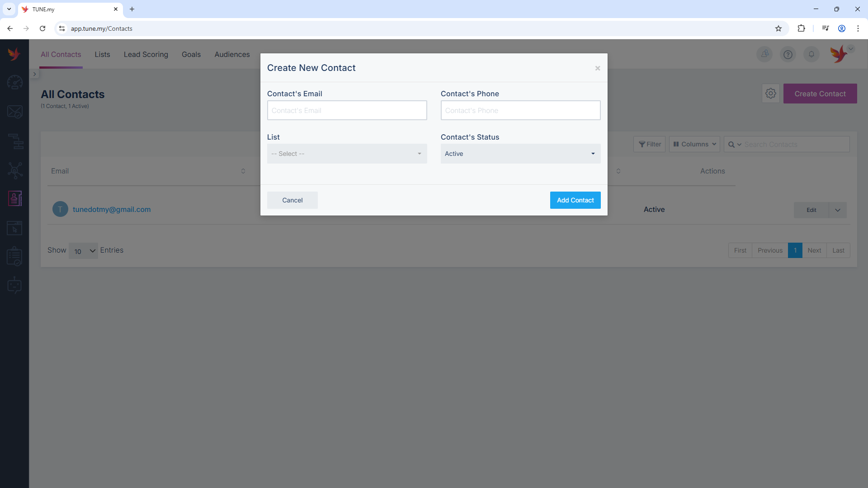Open the Contact's Status Active dropdown
This screenshot has height=488, width=868.
[520, 154]
